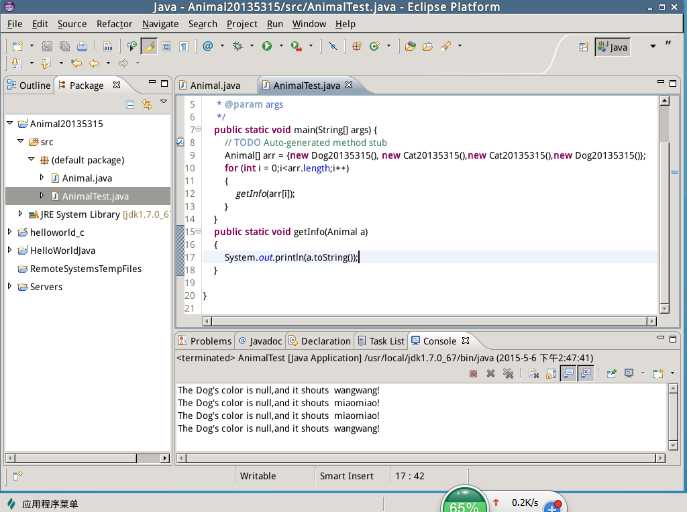Image resolution: width=687 pixels, height=512 pixels.
Task: Click the Open Perspective icon
Action: coord(583,47)
